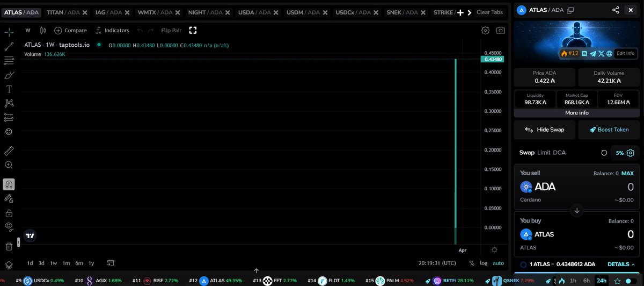Open the go to date picker
Screen dimensions: 644x286
pyautogui.click(x=111, y=263)
